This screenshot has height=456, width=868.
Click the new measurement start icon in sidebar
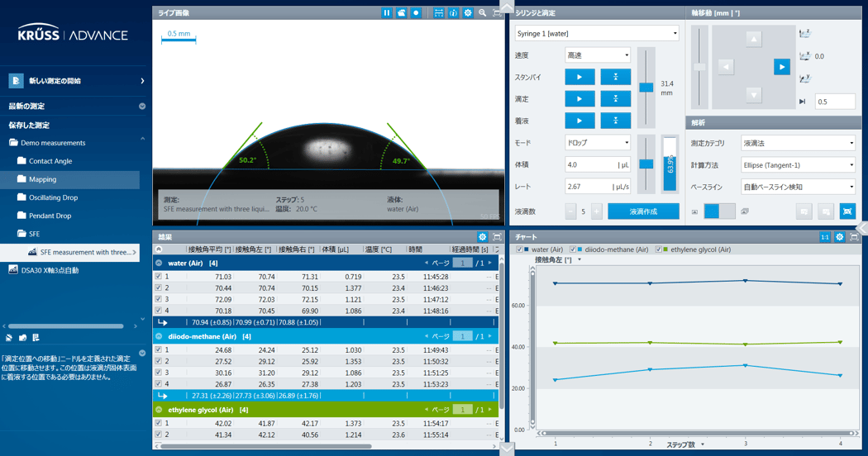[x=16, y=81]
